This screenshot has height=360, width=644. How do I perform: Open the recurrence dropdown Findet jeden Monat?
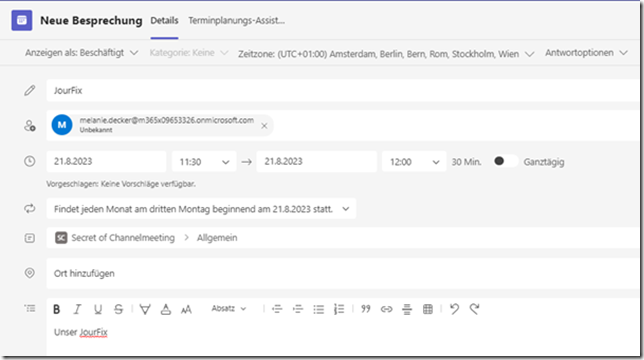pyautogui.click(x=201, y=209)
